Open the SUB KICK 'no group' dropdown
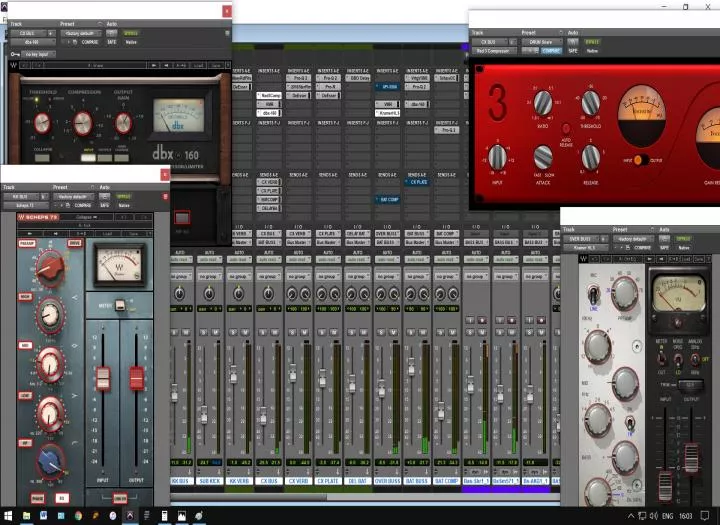720x525 pixels. coord(209,277)
